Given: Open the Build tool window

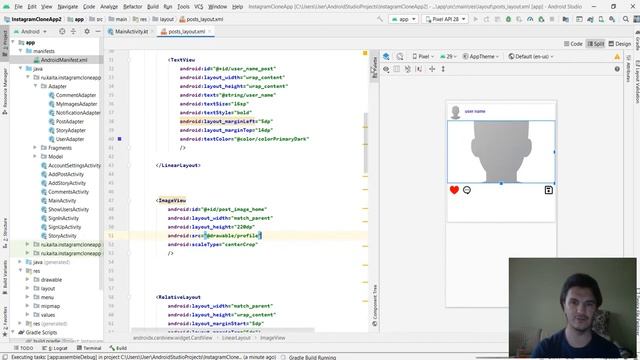Looking at the screenshot, I should [x=118, y=348].
